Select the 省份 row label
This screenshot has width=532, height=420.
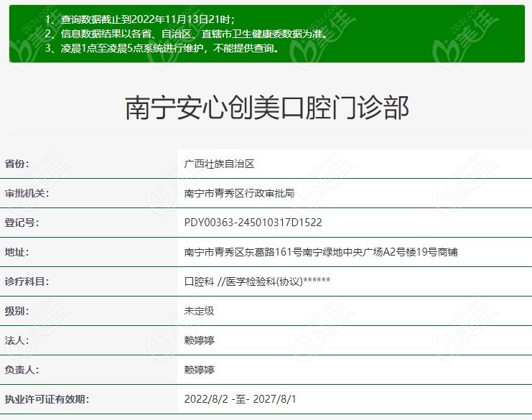(x=17, y=164)
